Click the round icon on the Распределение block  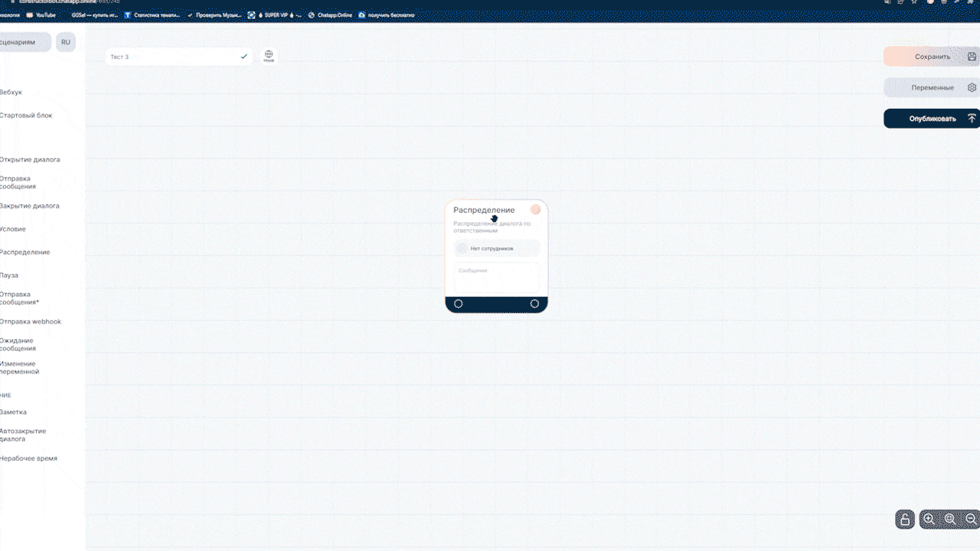pyautogui.click(x=536, y=210)
